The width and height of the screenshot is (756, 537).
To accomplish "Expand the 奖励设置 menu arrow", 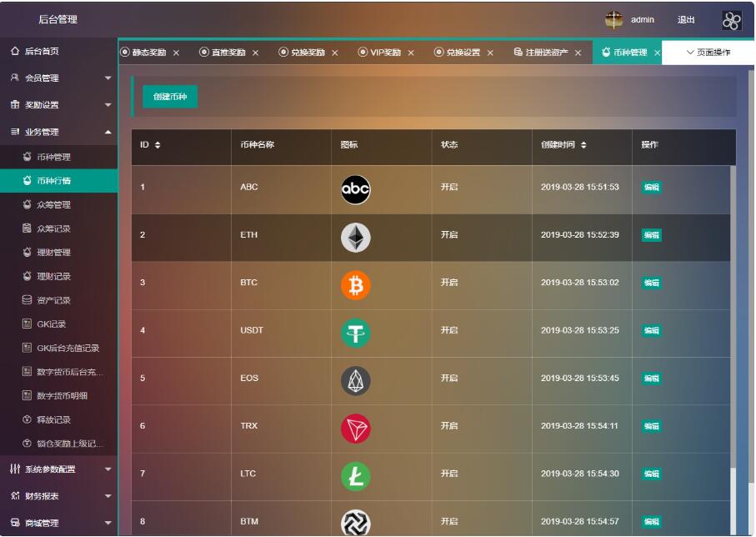I will tap(108, 105).
